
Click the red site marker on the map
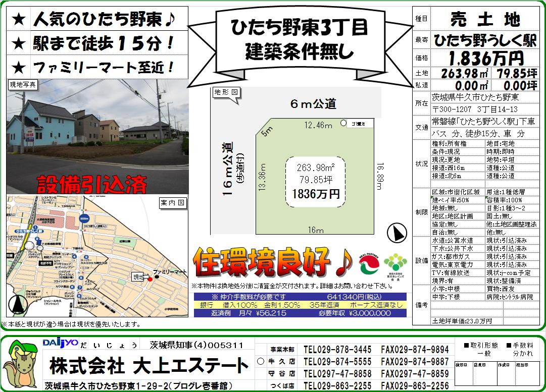(x=150, y=278)
